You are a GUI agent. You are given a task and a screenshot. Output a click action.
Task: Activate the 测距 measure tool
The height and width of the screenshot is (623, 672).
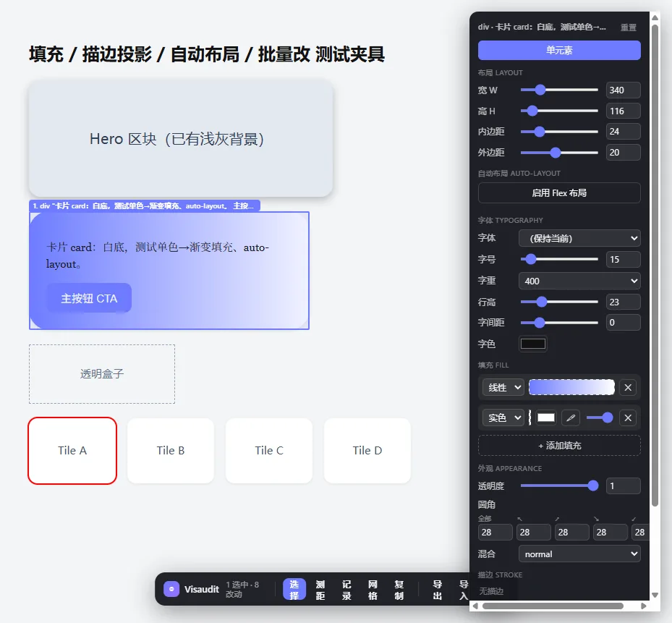click(x=320, y=590)
